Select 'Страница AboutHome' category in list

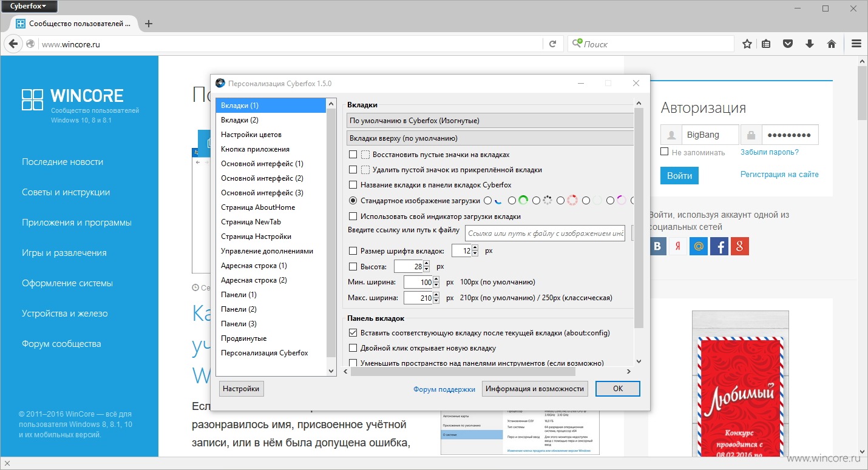click(x=271, y=207)
